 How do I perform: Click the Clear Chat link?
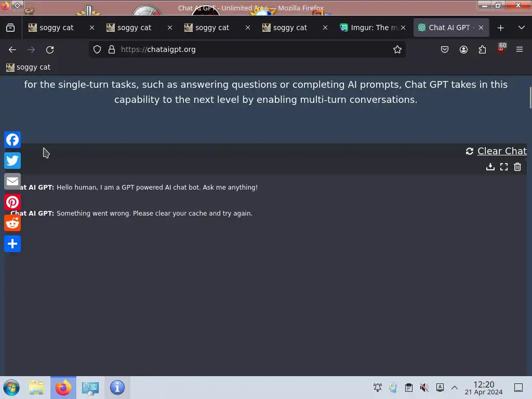pos(502,151)
